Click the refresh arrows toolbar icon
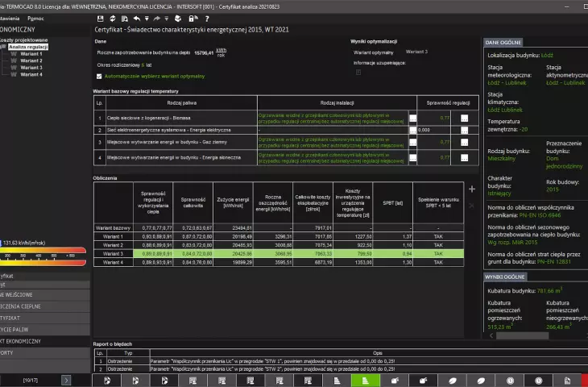The width and height of the screenshot is (588, 387). coord(113,19)
